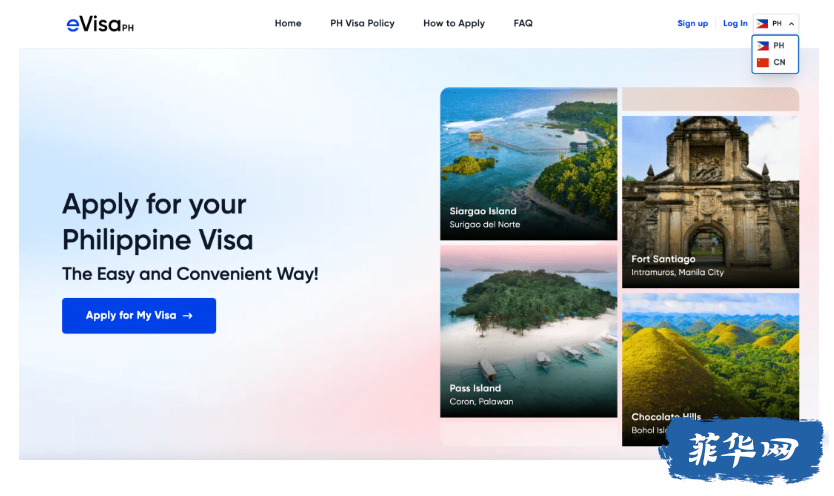Collapse the language dropdown chevron
The width and height of the screenshot is (834, 496).
791,24
